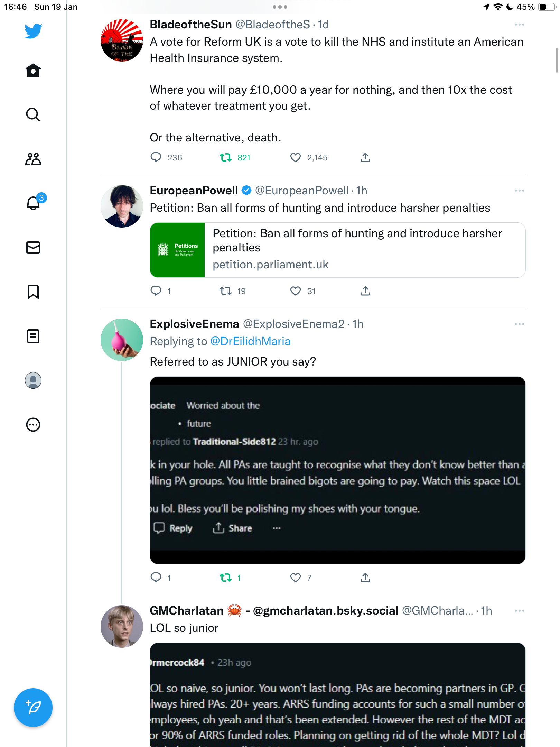
Task: Open the Home feed from sidebar
Action: click(x=33, y=71)
